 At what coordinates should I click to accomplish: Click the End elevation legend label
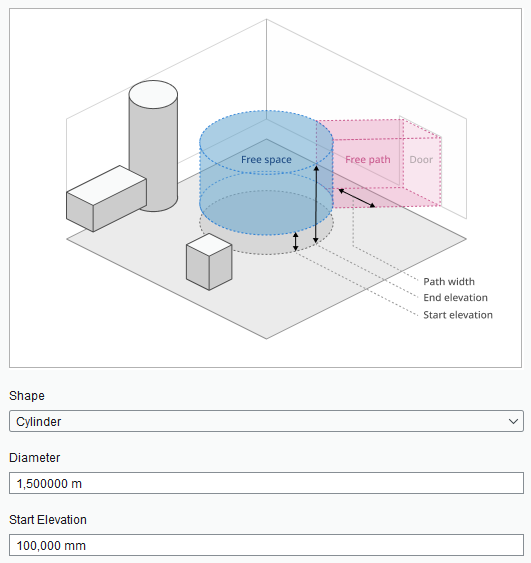tap(455, 298)
